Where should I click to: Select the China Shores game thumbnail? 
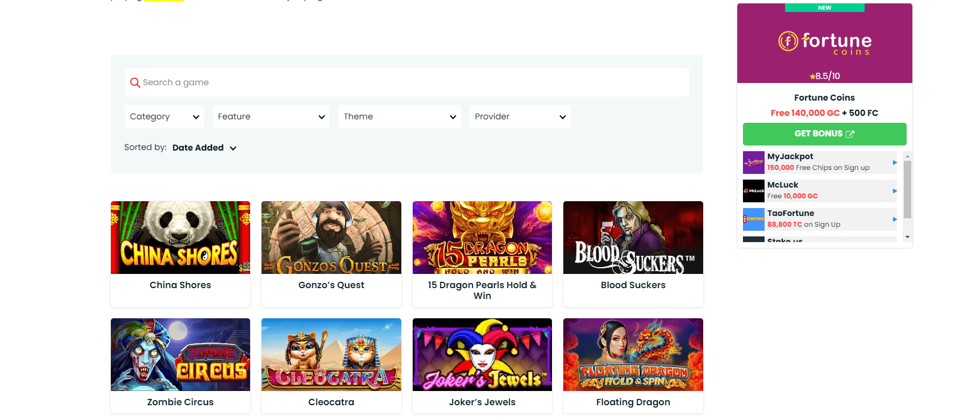[180, 238]
